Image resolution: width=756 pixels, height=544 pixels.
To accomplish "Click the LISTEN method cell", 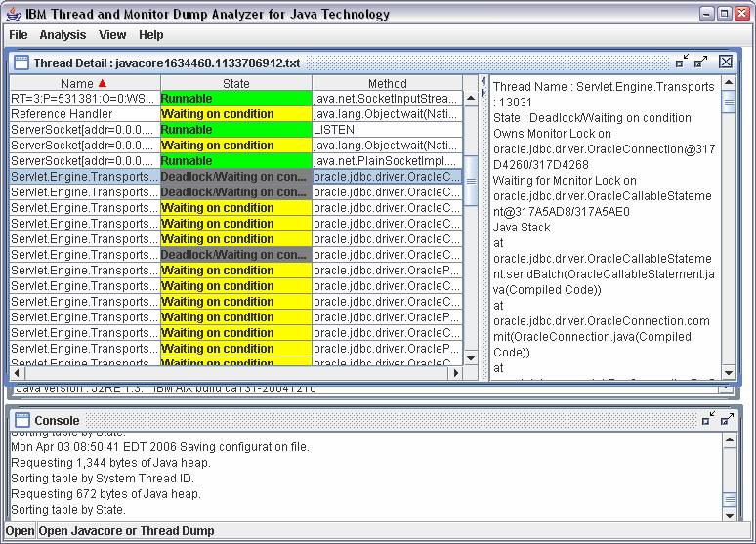I will 387,130.
